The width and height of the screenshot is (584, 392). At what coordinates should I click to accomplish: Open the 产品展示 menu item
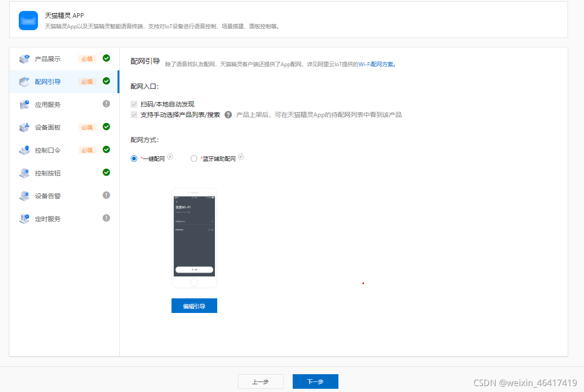(64, 59)
